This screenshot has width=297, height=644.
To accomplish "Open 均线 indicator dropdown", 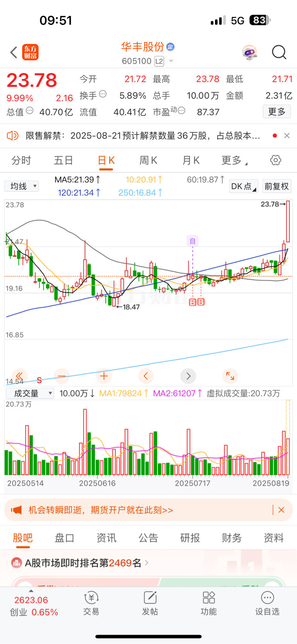I will point(22,186).
